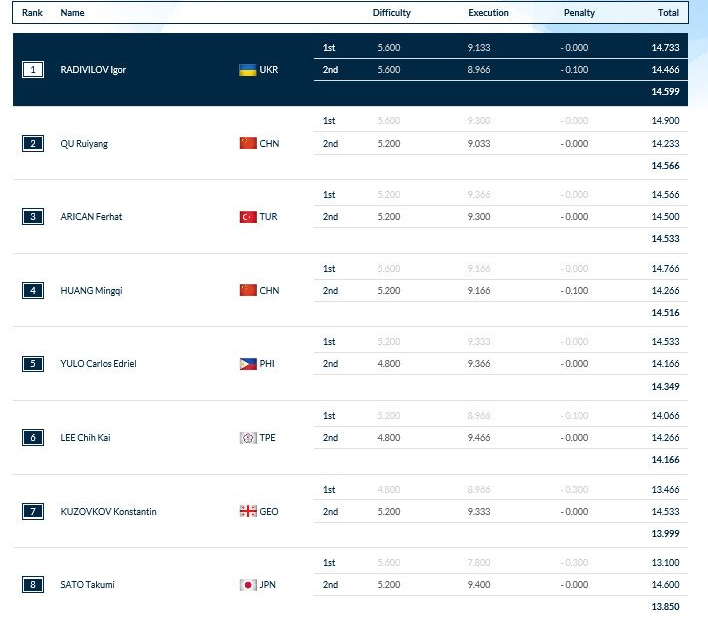Open SATO Takumi athlete name

click(x=87, y=585)
